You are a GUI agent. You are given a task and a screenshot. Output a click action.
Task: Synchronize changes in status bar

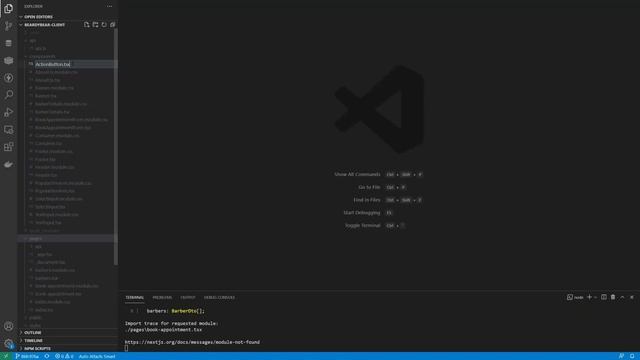[47, 356]
